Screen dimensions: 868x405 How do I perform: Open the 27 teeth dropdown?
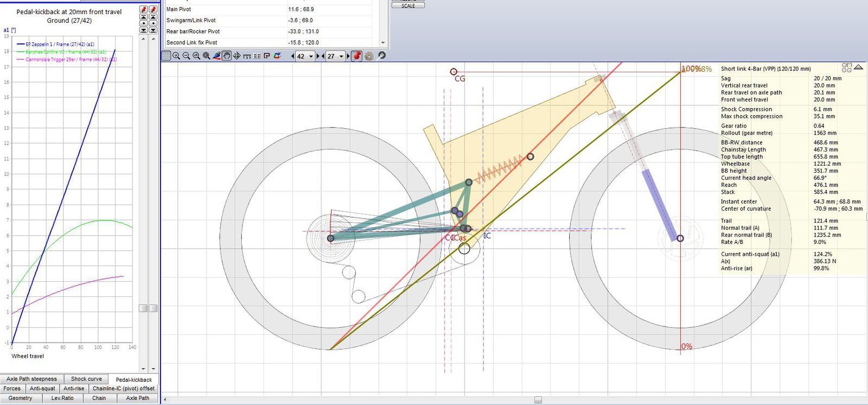(341, 56)
